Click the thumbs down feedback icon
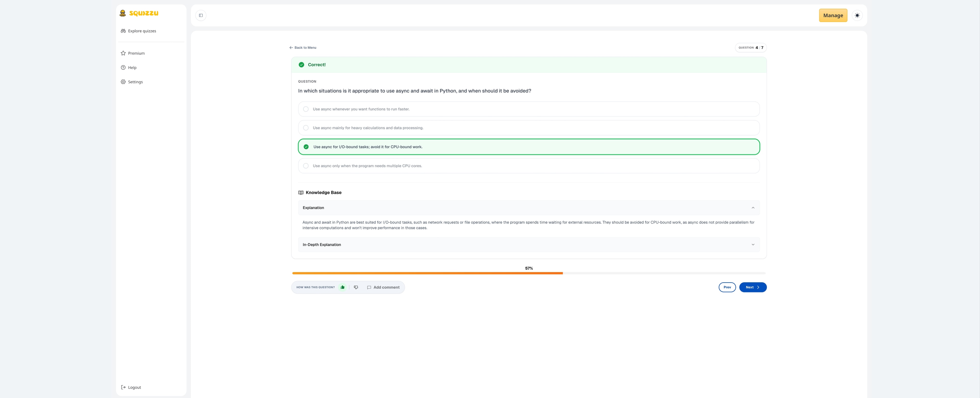 (356, 288)
